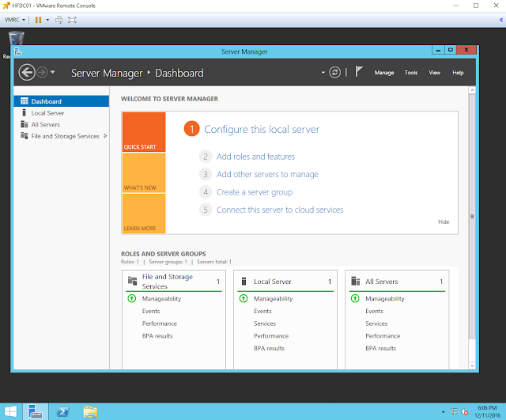This screenshot has width=506, height=420.
Task: Select Local Server in the sidebar
Action: (62, 113)
